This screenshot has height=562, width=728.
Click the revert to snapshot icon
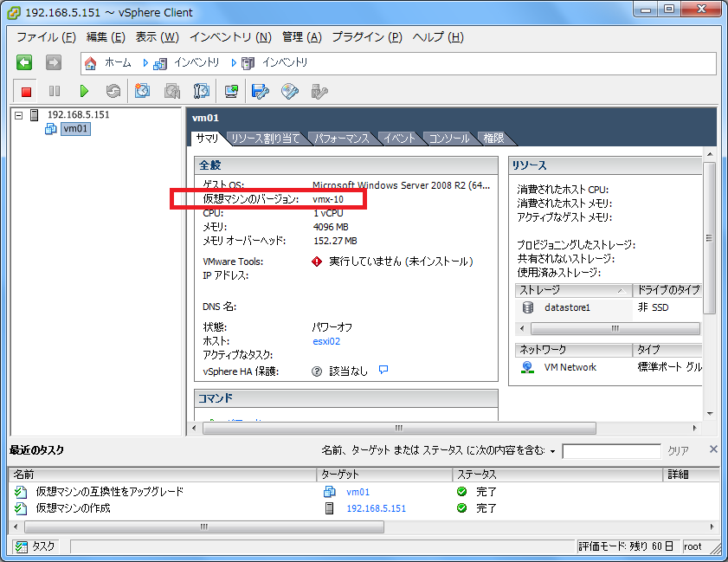pyautogui.click(x=172, y=91)
